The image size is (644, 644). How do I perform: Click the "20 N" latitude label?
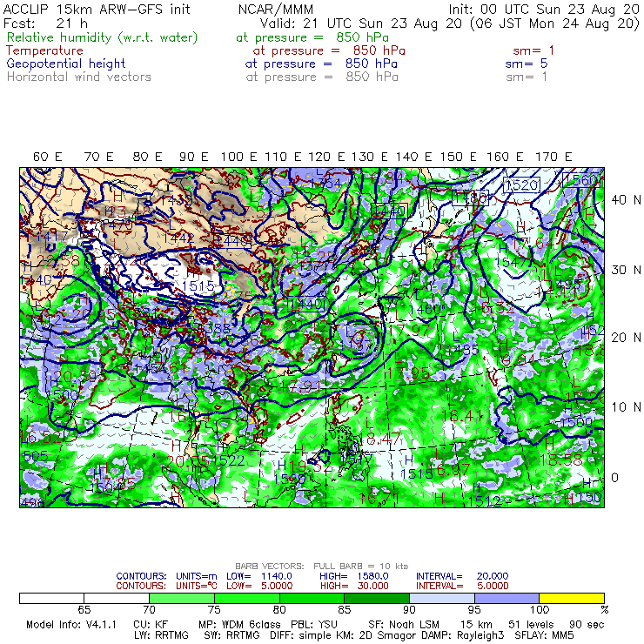pos(626,338)
